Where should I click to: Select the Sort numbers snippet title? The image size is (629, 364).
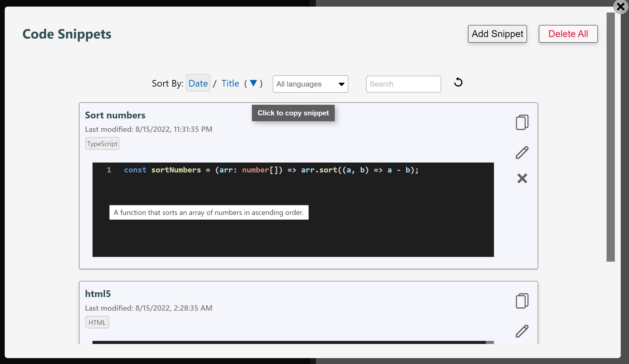(x=115, y=114)
